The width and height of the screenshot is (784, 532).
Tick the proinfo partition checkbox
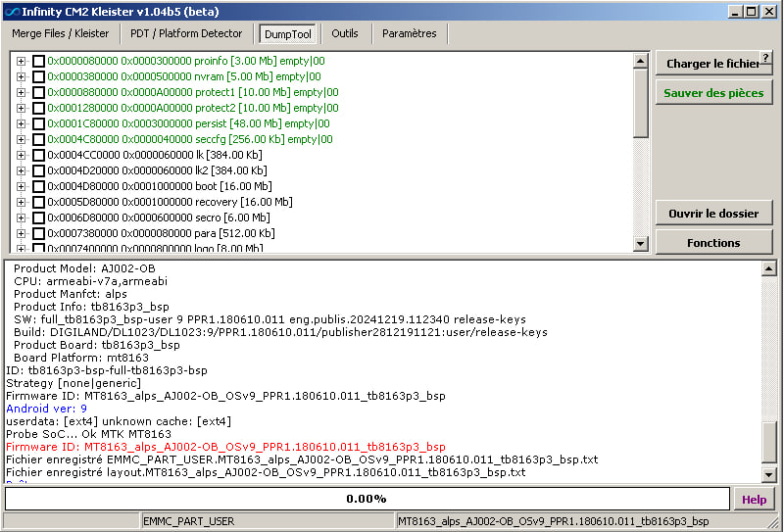tap(38, 61)
